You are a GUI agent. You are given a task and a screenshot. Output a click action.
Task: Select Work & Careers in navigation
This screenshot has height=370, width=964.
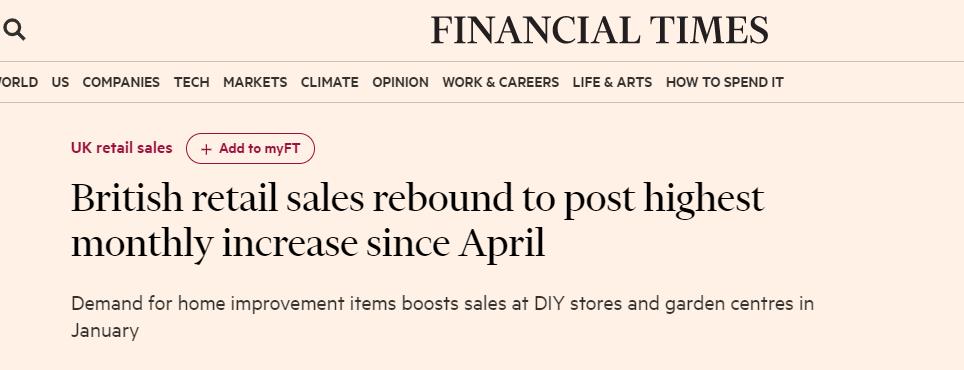tap(500, 82)
